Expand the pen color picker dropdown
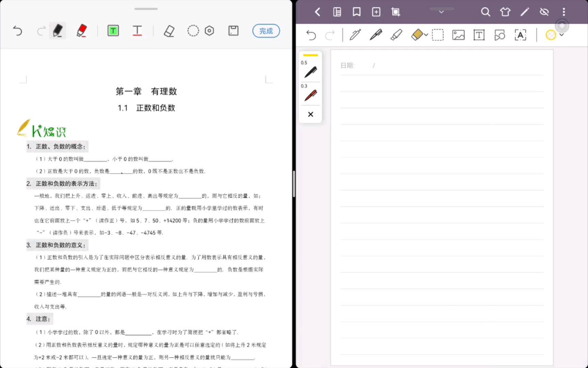This screenshot has height=368, width=588. tap(561, 35)
